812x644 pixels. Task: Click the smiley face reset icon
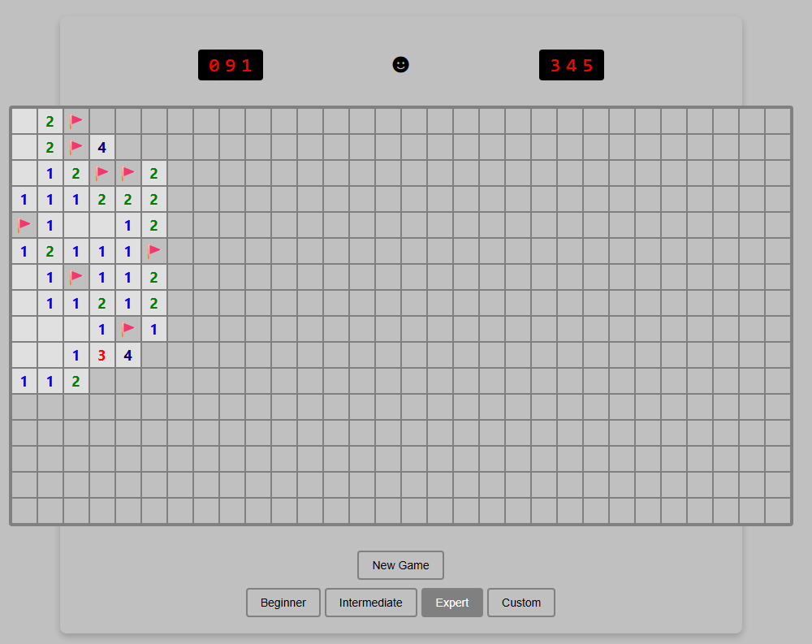pyautogui.click(x=400, y=65)
